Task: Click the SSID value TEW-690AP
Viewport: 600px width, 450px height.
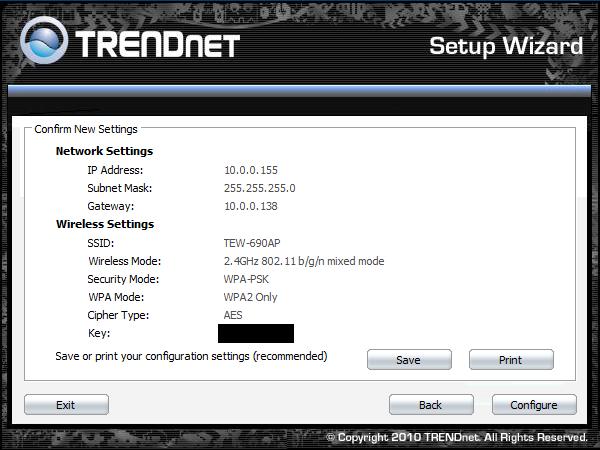Action: 252,243
